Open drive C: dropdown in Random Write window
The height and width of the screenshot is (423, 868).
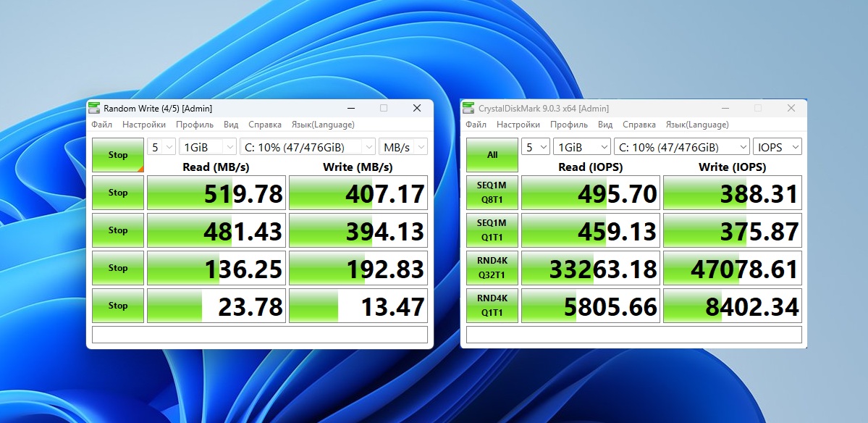pyautogui.click(x=308, y=147)
